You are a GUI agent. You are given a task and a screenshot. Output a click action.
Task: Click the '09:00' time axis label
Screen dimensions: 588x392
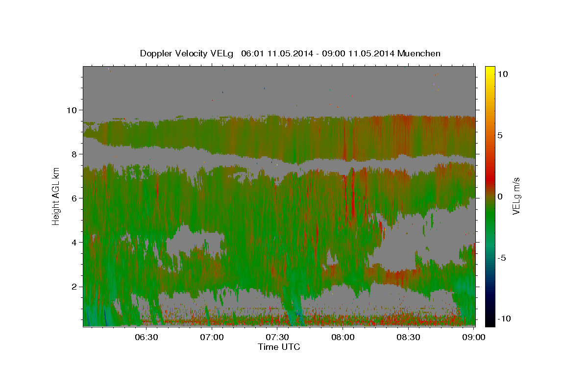[474, 337]
